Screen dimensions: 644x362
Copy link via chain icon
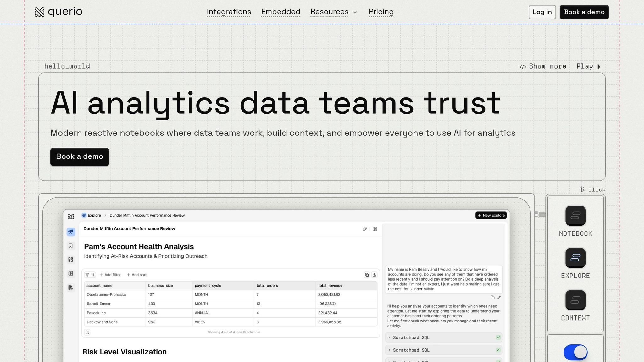(x=365, y=229)
